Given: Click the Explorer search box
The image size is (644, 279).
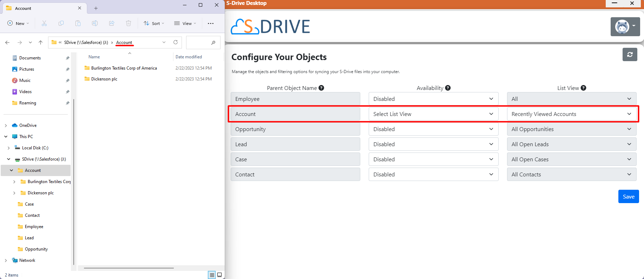Looking at the screenshot, I should click(199, 43).
